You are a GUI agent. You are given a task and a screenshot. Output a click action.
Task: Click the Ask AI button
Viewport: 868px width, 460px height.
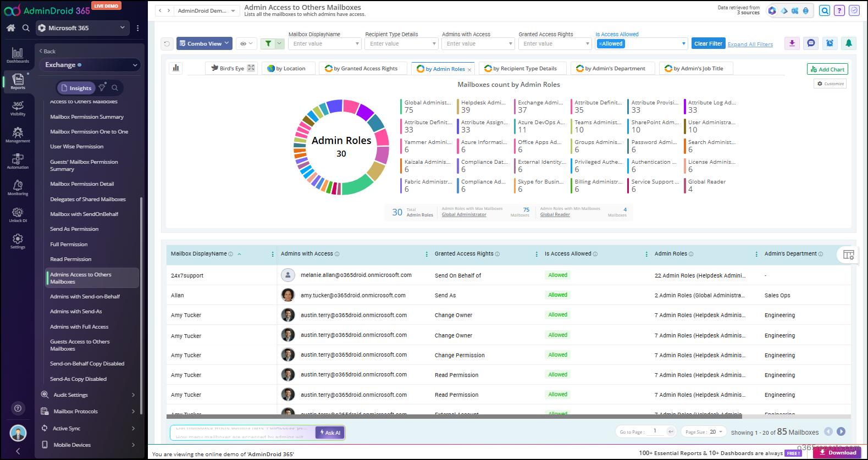(x=330, y=433)
